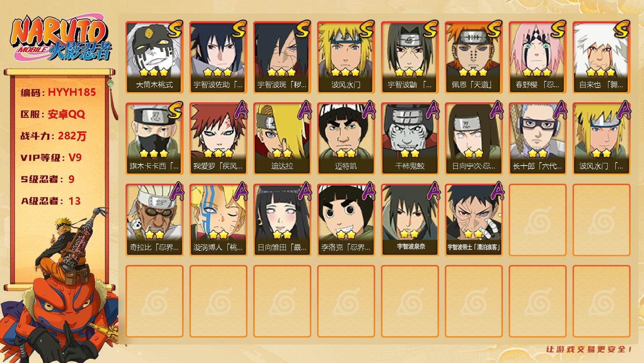Select the 迈特凯 ninja card
The width and height of the screenshot is (644, 363).
pyautogui.click(x=346, y=139)
